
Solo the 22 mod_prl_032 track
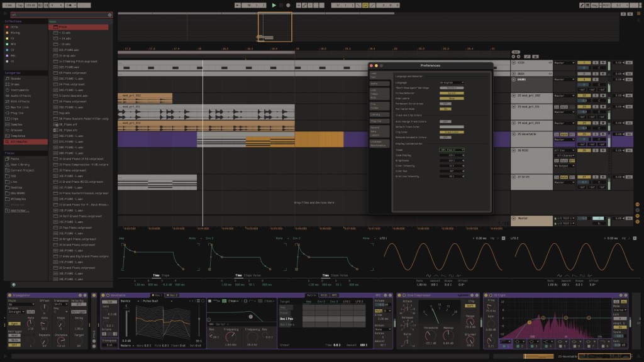(x=595, y=96)
